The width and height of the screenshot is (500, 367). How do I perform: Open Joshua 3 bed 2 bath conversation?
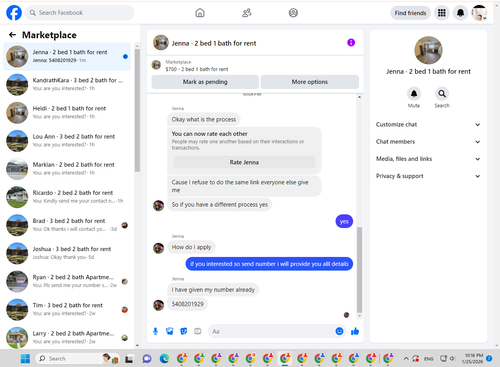pos(67,253)
